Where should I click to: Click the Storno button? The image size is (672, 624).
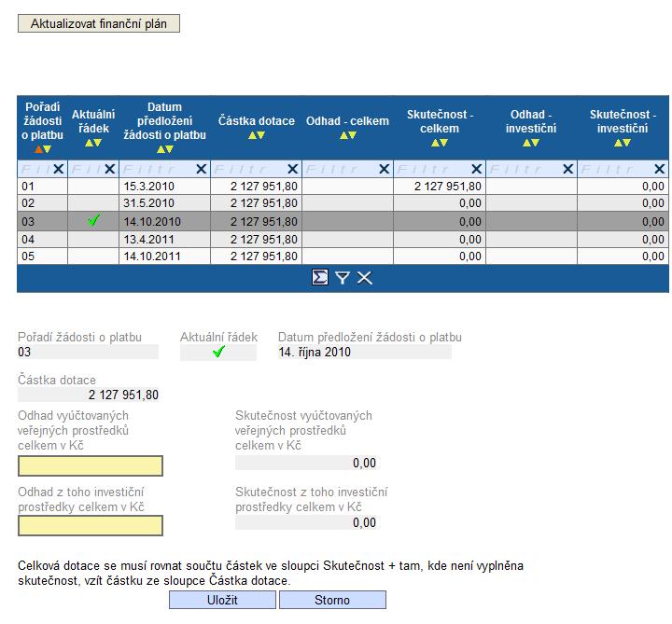pyautogui.click(x=332, y=600)
